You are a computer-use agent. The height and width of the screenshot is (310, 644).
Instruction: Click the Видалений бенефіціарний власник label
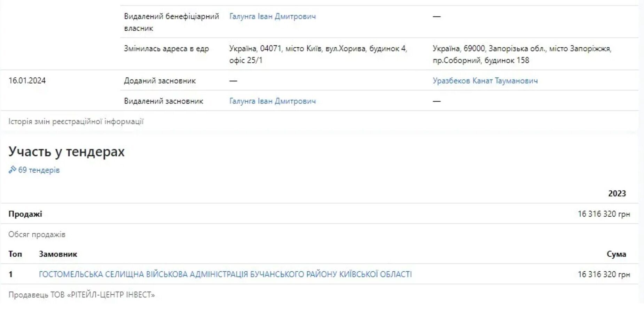171,22
